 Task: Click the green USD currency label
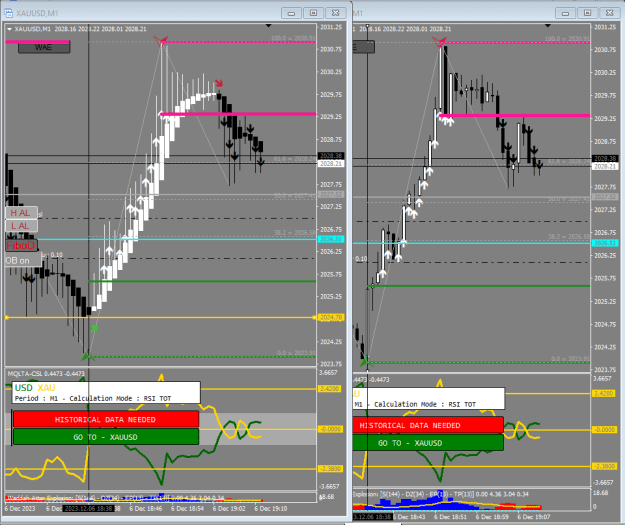tap(24, 388)
